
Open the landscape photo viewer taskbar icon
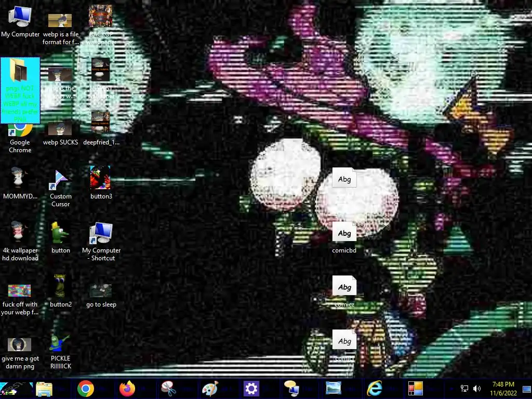coord(334,388)
